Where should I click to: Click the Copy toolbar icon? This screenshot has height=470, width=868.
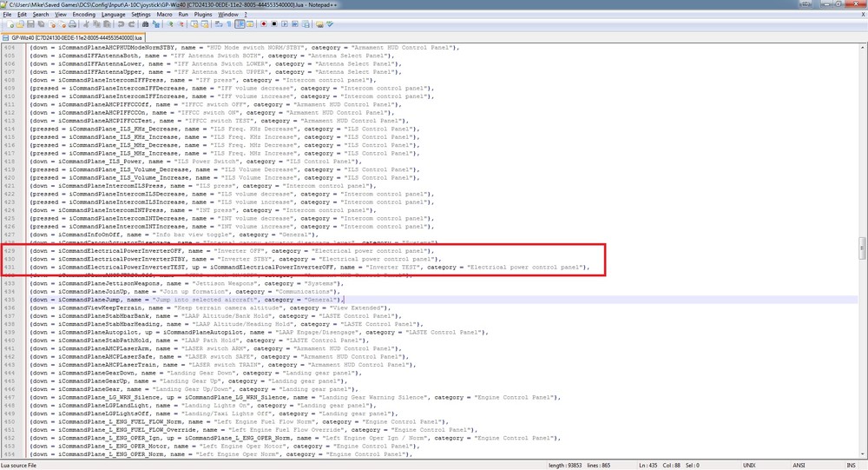pos(96,24)
